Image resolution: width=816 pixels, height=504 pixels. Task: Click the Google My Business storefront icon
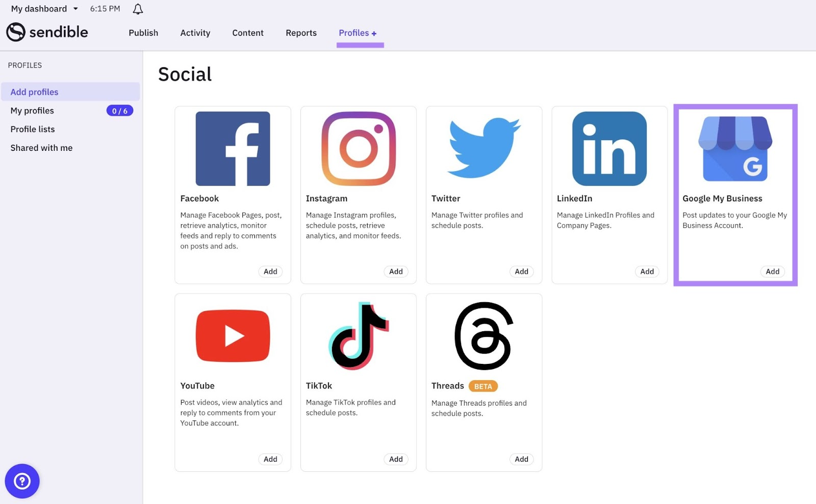pos(734,148)
